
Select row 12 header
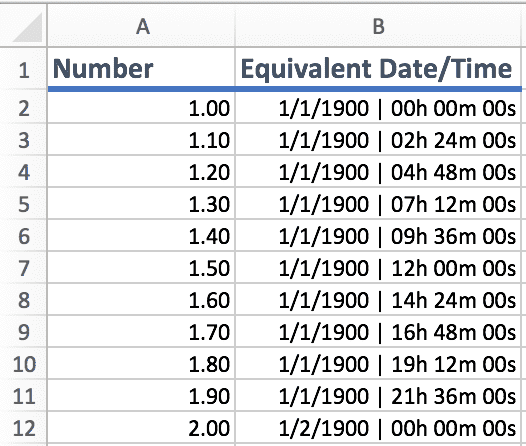pos(23,428)
